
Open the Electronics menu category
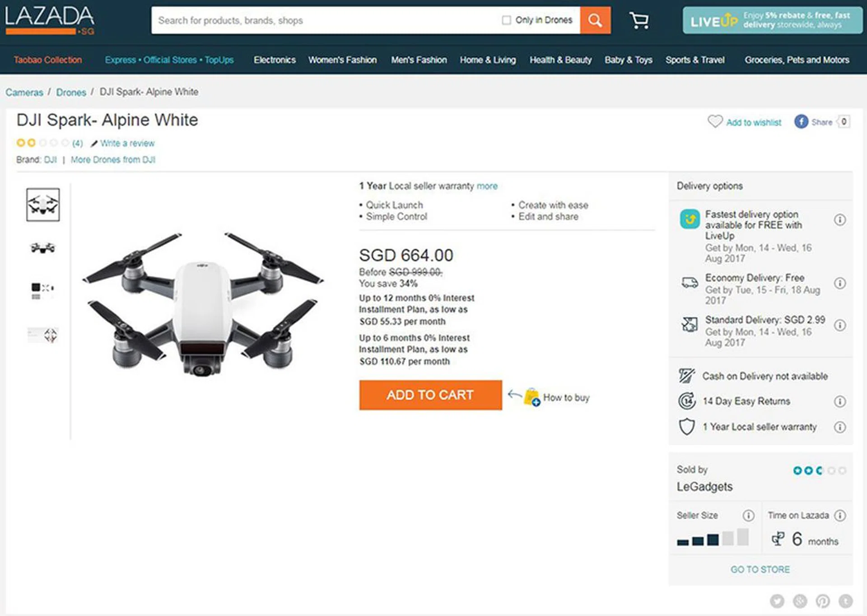tap(275, 60)
